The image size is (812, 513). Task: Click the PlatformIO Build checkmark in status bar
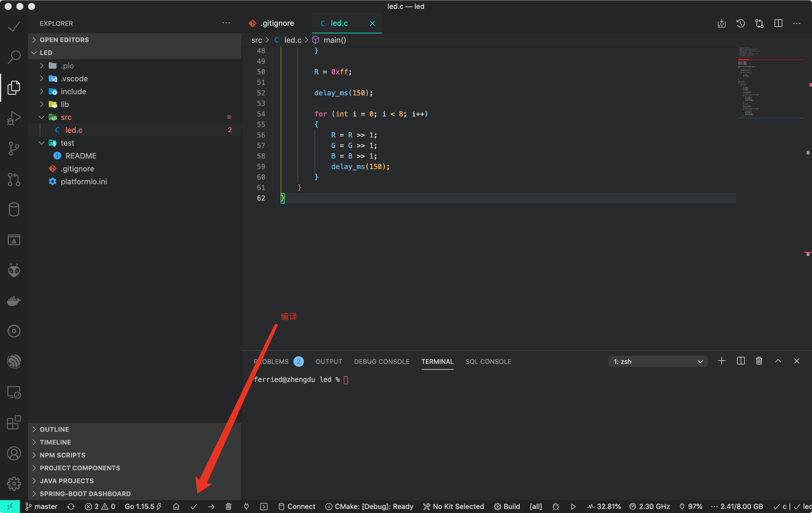click(194, 506)
